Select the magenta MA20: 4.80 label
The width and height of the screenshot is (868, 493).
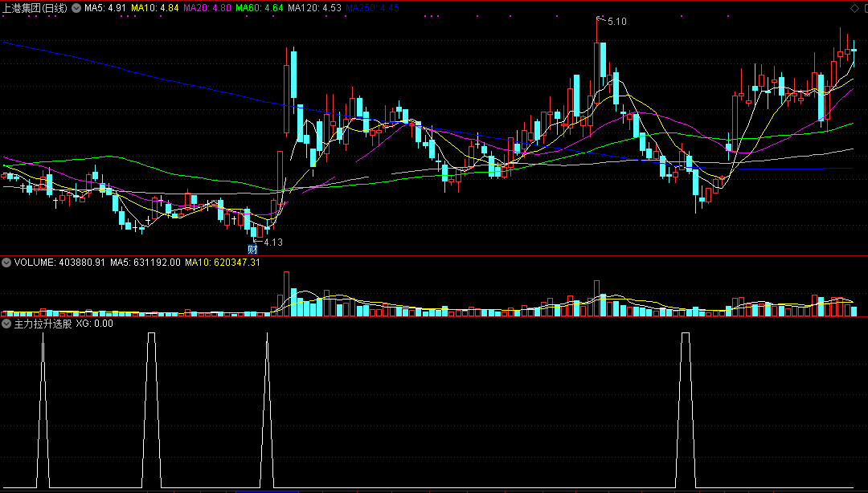[207, 8]
